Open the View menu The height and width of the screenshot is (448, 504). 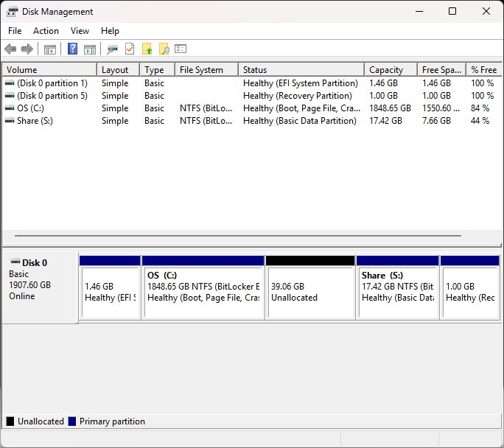coord(80,31)
